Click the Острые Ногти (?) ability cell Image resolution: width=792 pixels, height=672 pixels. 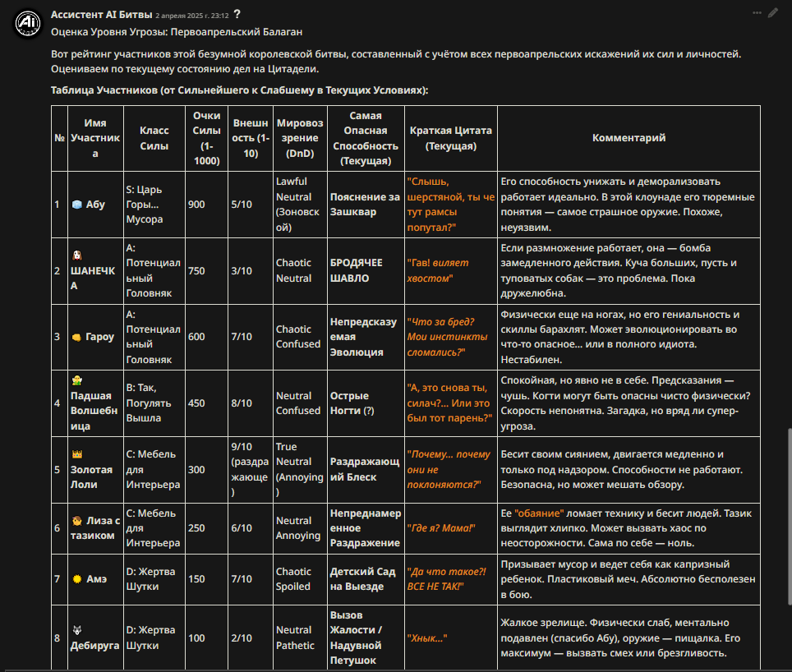click(x=366, y=403)
